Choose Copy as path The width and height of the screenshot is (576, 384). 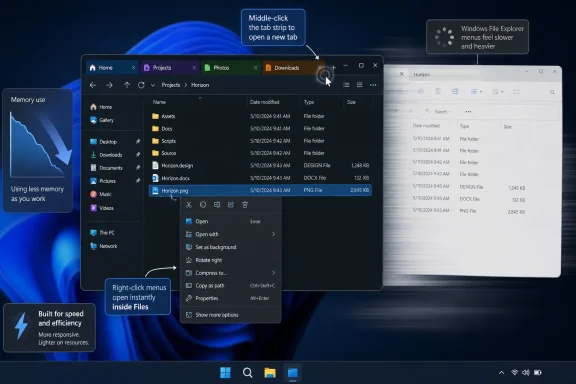[x=231, y=286]
